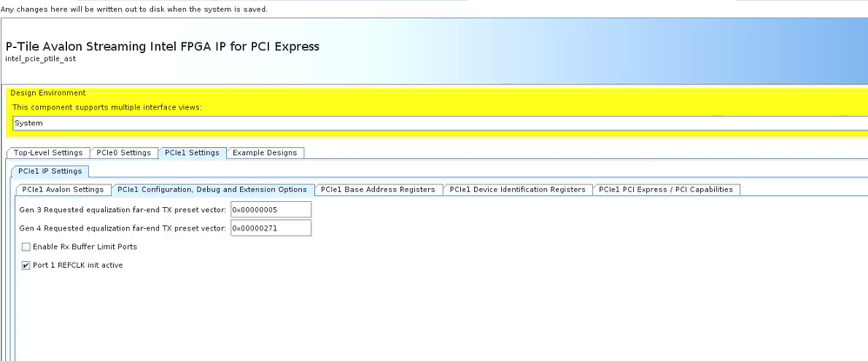Select the PCIe1 Settings tab
Viewport: 868px width, 361px height.
(192, 153)
